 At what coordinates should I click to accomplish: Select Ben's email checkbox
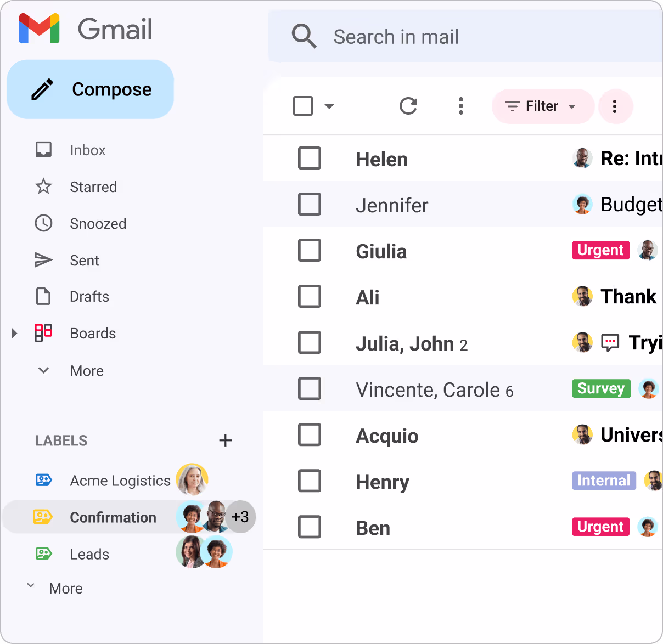pyautogui.click(x=310, y=527)
